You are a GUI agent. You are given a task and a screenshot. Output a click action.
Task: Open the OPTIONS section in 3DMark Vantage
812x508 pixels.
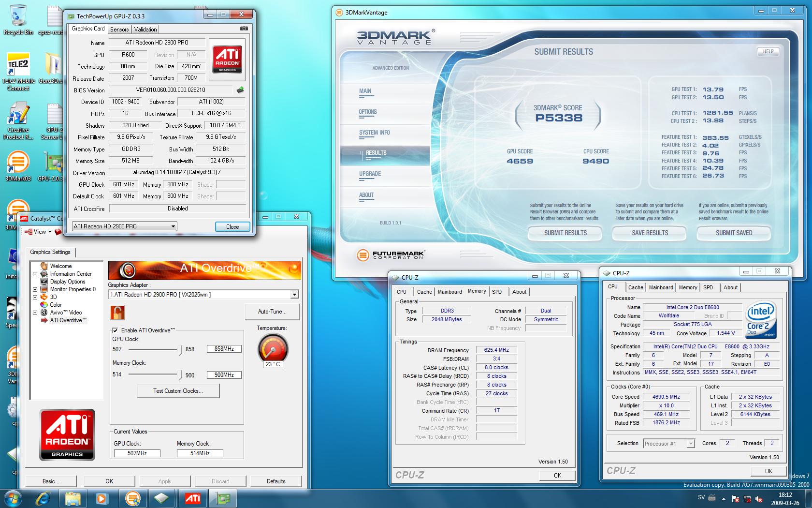click(x=368, y=112)
